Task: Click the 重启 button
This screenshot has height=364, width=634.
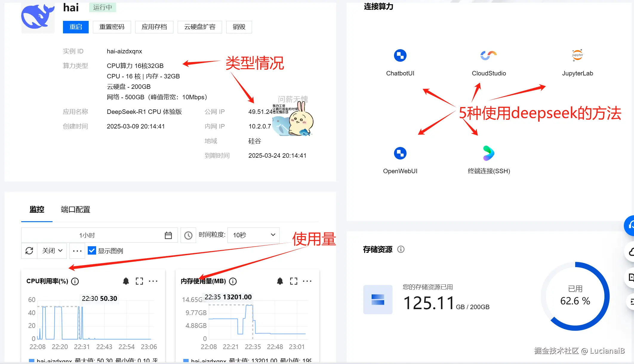Action: pyautogui.click(x=76, y=27)
